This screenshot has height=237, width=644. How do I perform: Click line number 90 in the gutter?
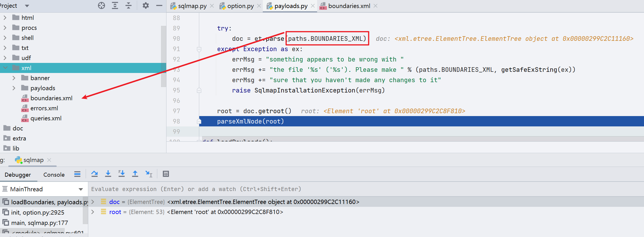coord(176,38)
